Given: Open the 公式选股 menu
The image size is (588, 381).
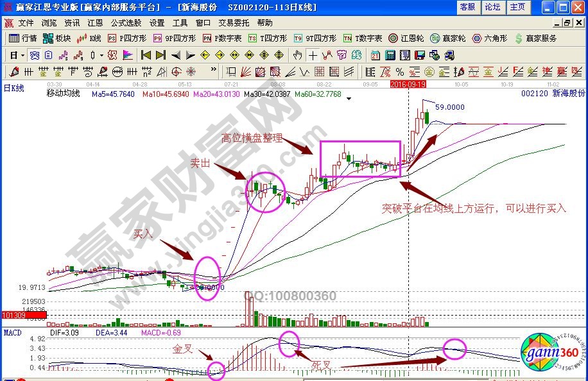Looking at the screenshot, I should [x=126, y=22].
